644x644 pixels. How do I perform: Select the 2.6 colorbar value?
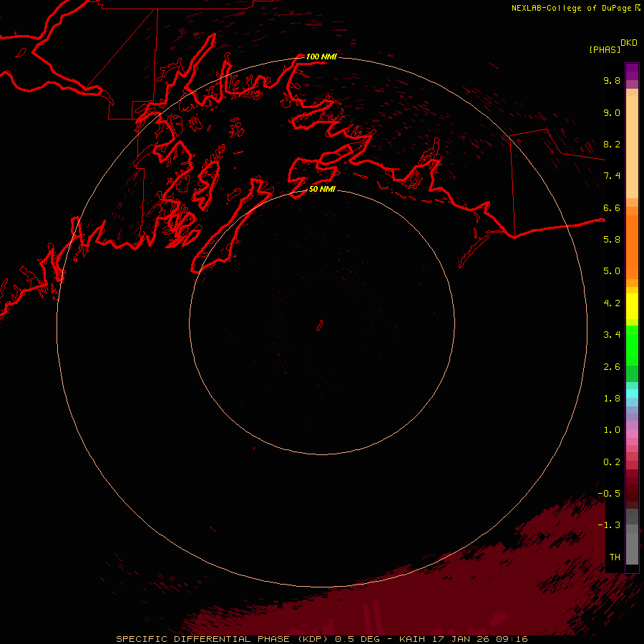click(612, 367)
